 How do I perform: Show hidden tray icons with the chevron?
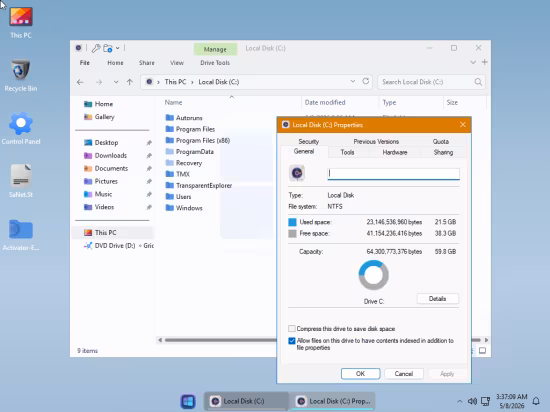(x=460, y=401)
